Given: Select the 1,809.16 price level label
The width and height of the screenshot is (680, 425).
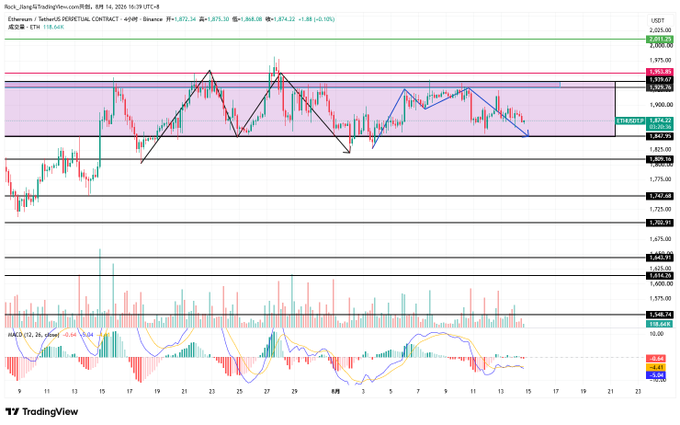Looking at the screenshot, I should (660, 159).
